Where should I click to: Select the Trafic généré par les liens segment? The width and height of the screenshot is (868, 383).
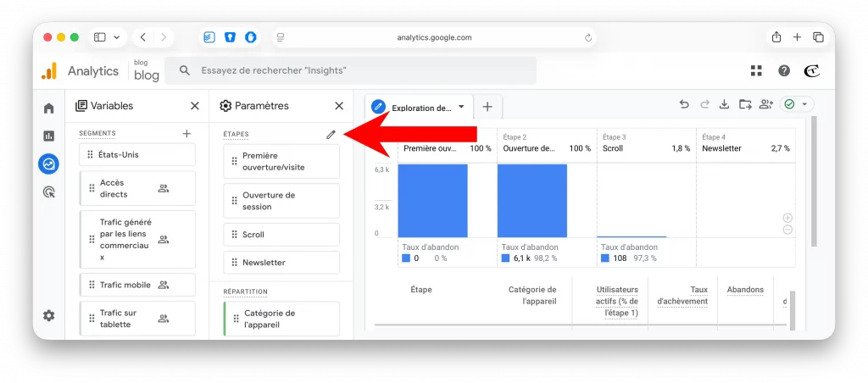pos(137,240)
